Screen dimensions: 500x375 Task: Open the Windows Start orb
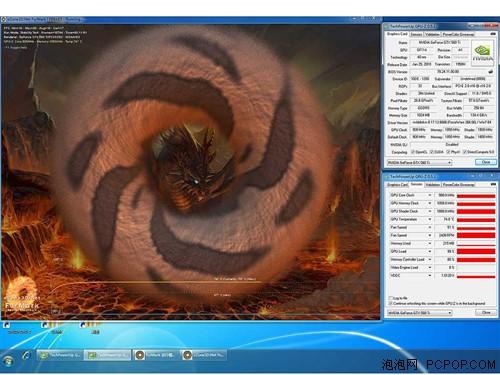coord(8,361)
